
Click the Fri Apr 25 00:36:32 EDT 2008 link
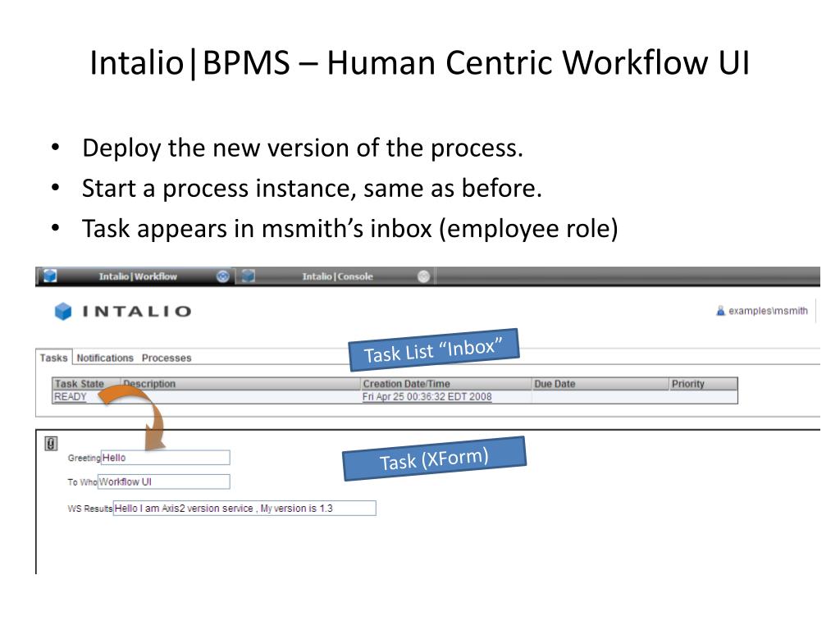tap(427, 397)
